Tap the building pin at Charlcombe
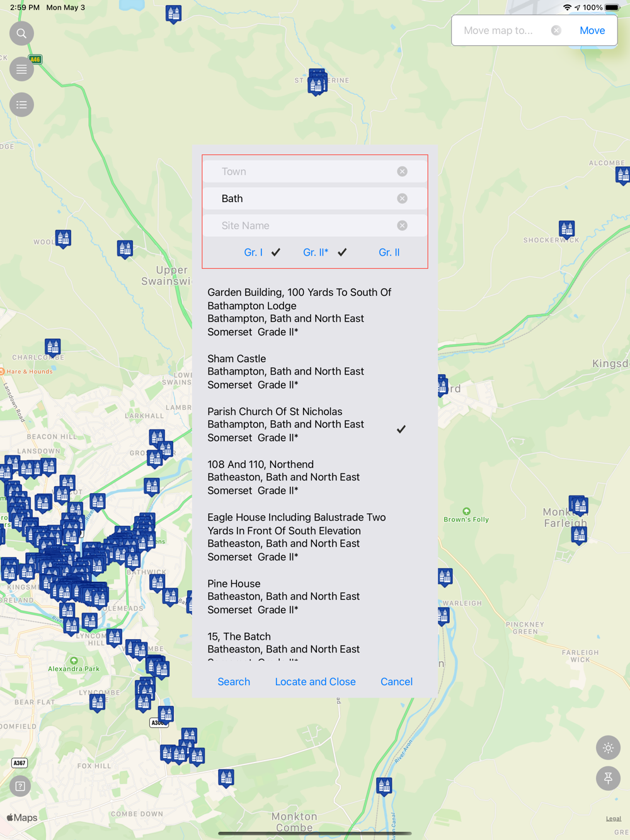 pyautogui.click(x=53, y=347)
